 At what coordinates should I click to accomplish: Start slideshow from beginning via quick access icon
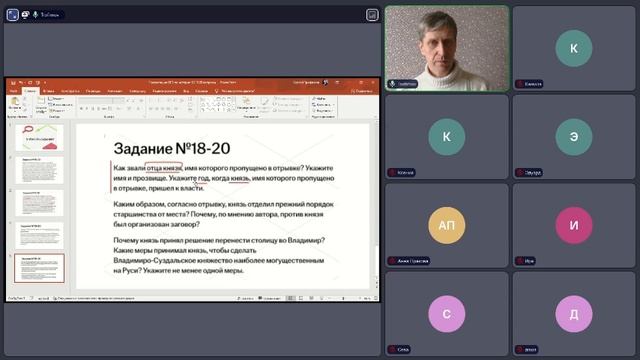(x=38, y=83)
